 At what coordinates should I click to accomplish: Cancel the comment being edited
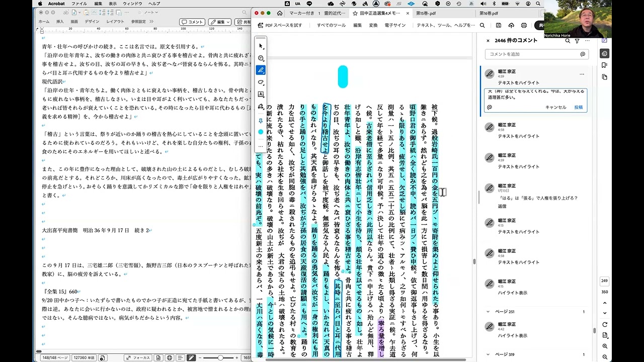tap(555, 107)
